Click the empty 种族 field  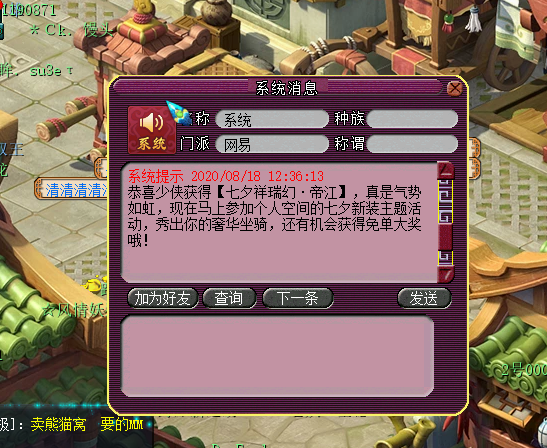click(x=412, y=119)
